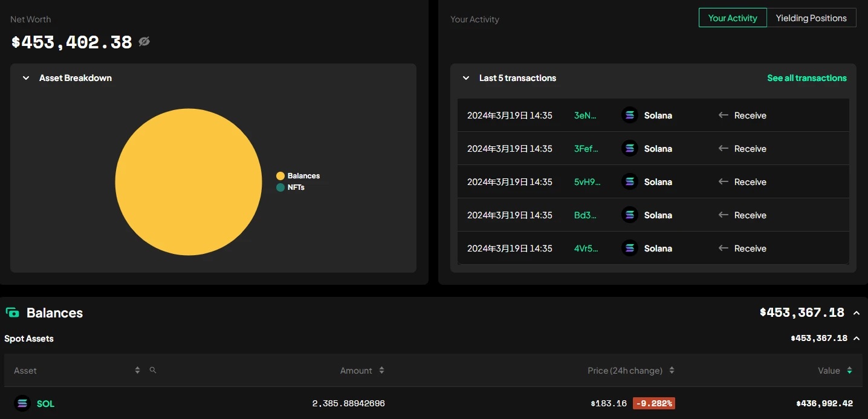868x419 pixels.
Task: Click the Solana icon in first transaction
Action: pos(630,115)
